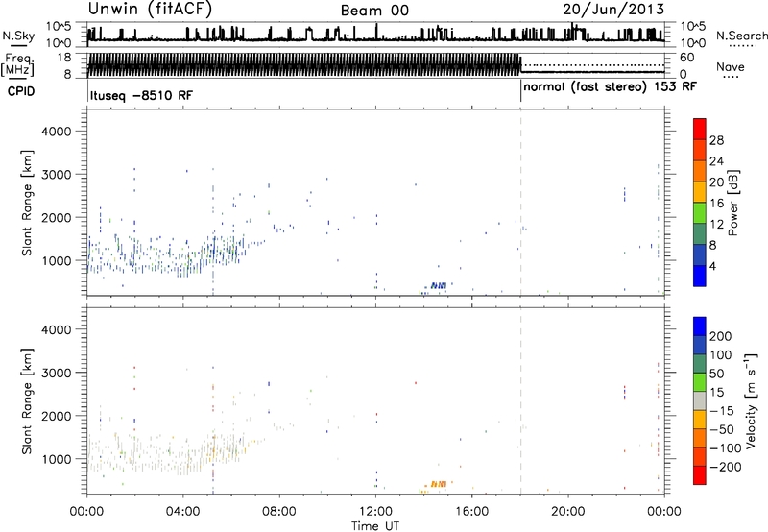
Task: Click the red top segment of Power color bar
Action: point(700,129)
